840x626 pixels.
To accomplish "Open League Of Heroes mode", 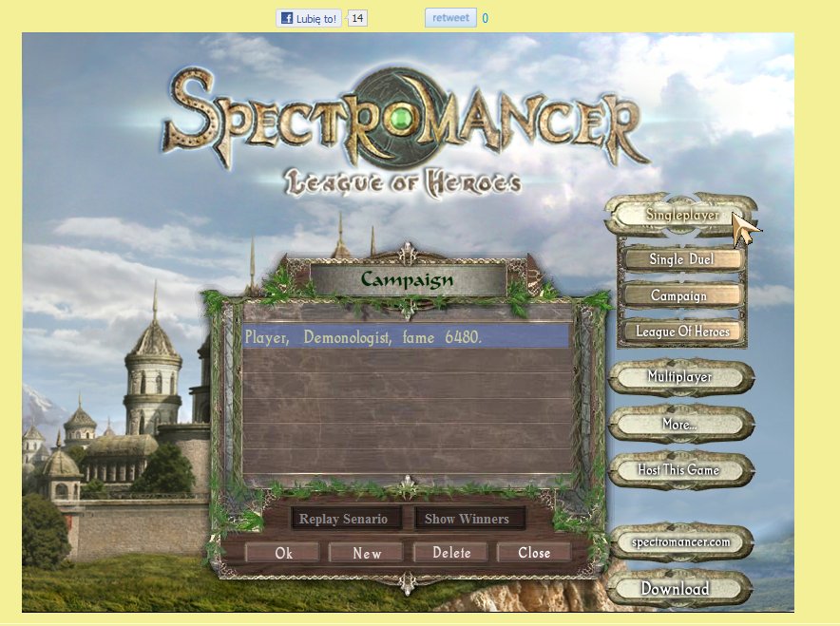I will 682,332.
